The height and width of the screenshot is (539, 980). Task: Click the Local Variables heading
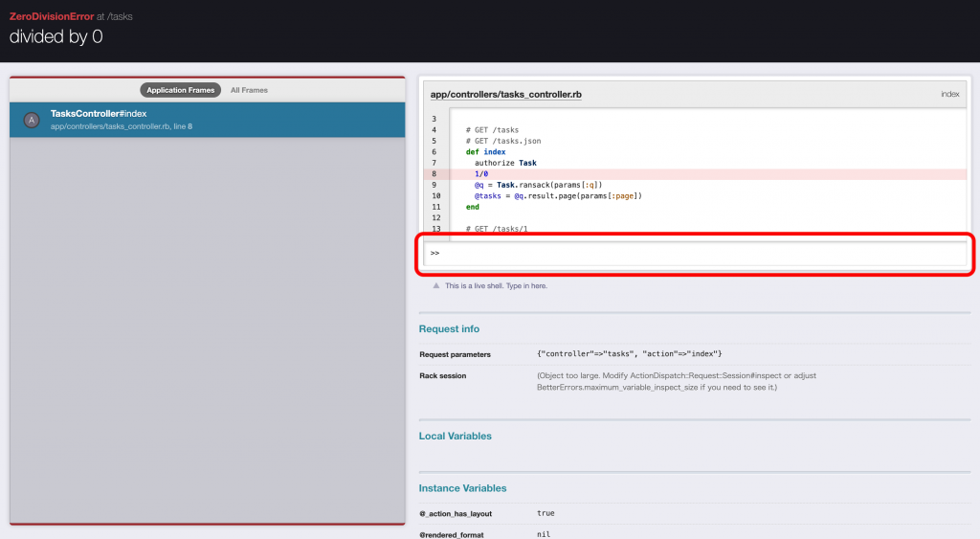455,436
